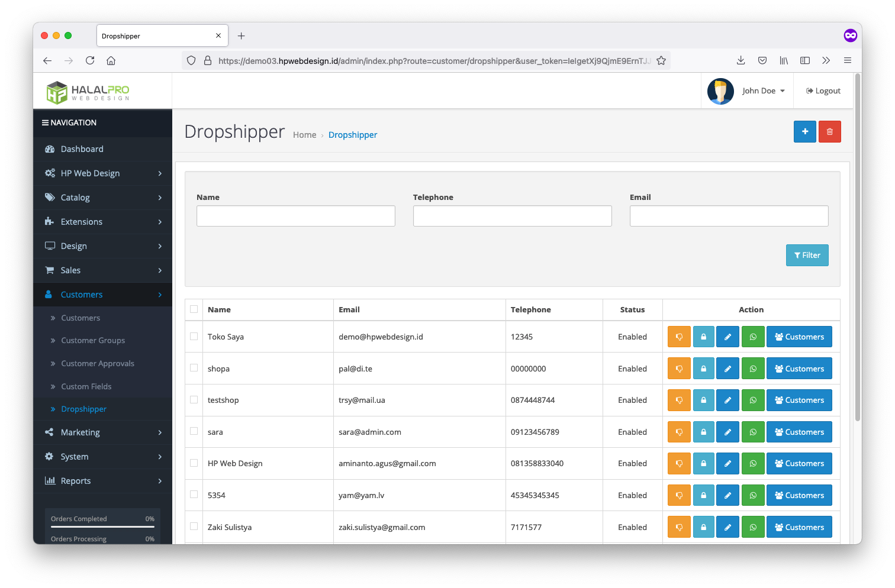Click the Orders Completed progress bar
Viewport: 895px width, 588px height.
pyautogui.click(x=103, y=526)
